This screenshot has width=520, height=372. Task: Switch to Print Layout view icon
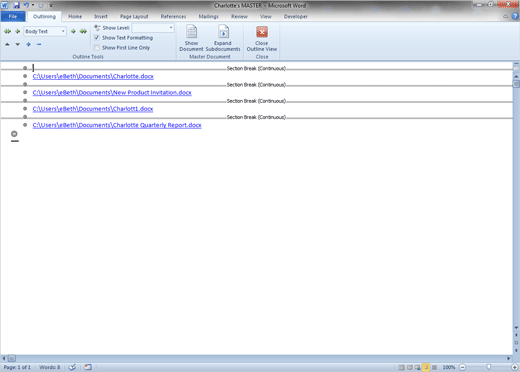402,367
